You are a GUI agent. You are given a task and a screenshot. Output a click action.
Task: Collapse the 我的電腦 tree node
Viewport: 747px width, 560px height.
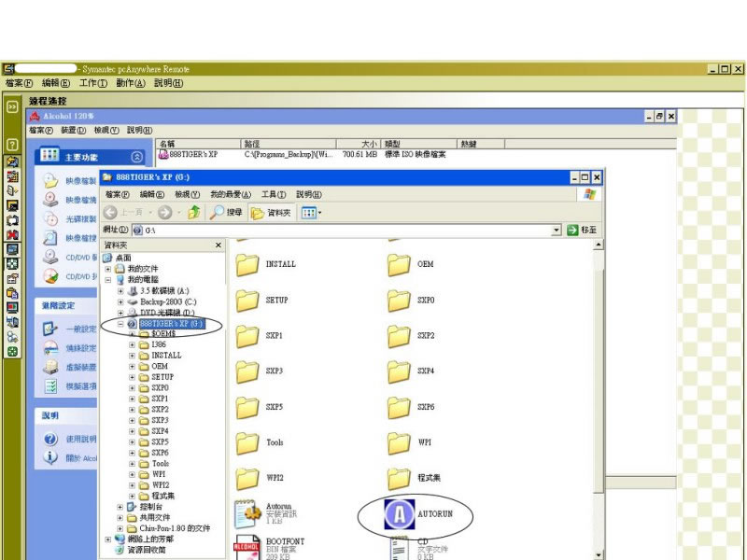[108, 279]
